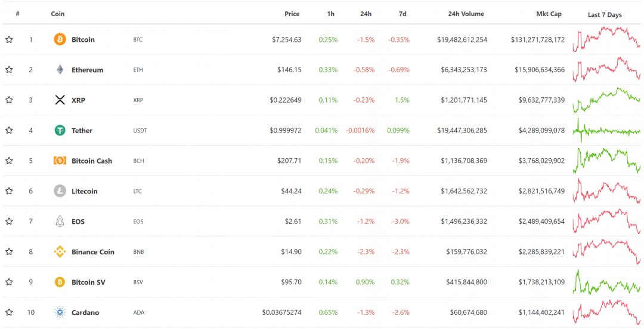This screenshot has height=329, width=644.
Task: Sort table by the # rank column
Action: point(18,14)
